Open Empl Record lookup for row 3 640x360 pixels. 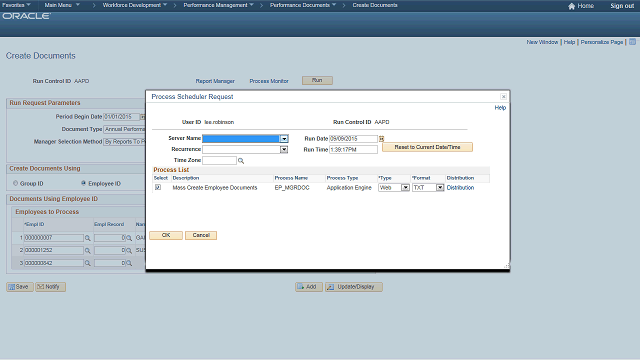point(129,263)
